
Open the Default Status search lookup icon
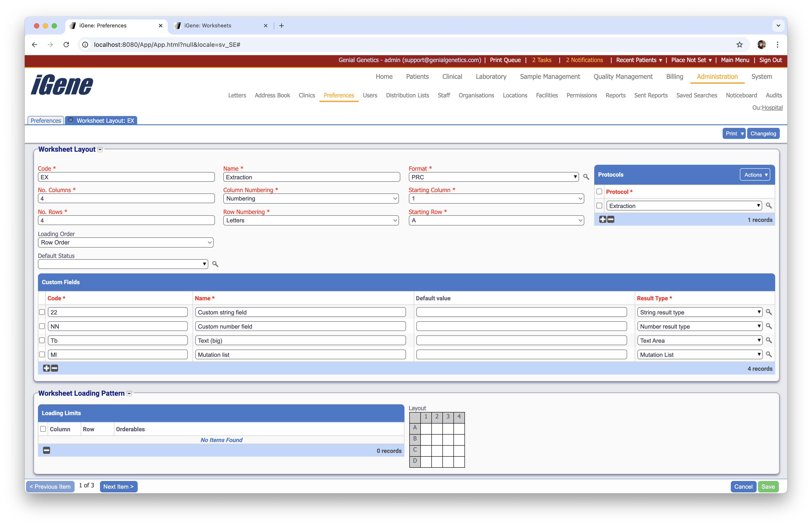[x=215, y=264]
